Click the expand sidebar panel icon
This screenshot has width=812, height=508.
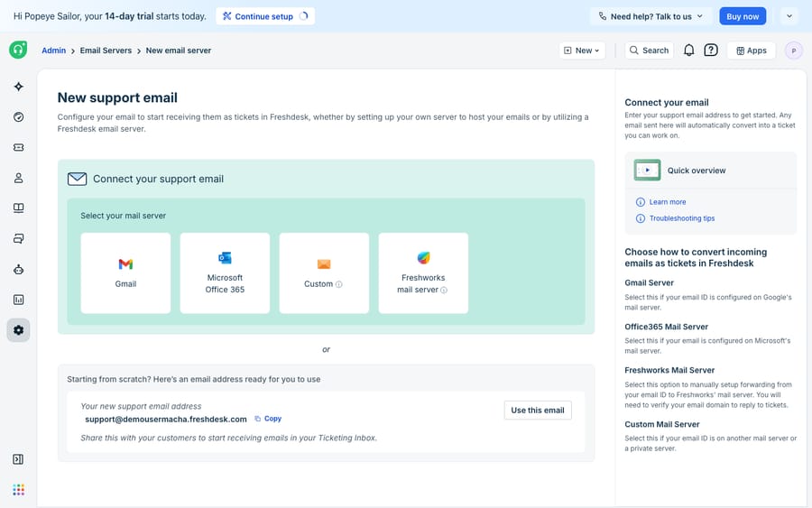pyautogui.click(x=18, y=459)
